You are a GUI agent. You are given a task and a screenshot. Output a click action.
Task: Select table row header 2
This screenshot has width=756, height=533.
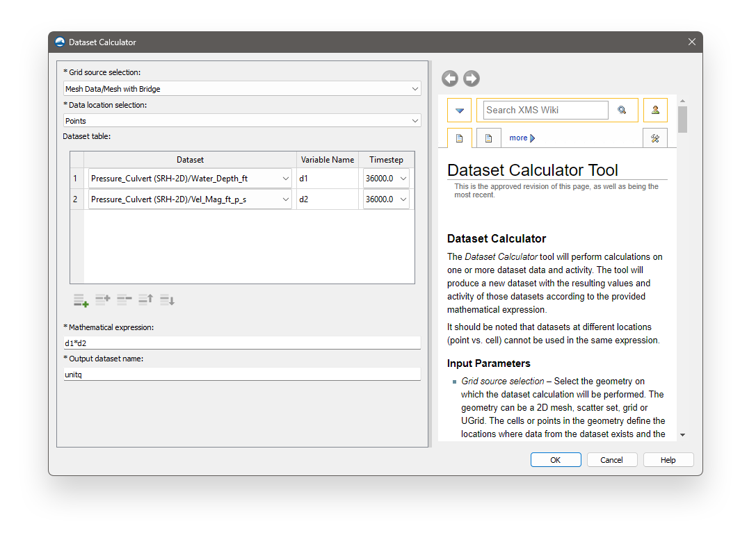tap(77, 199)
